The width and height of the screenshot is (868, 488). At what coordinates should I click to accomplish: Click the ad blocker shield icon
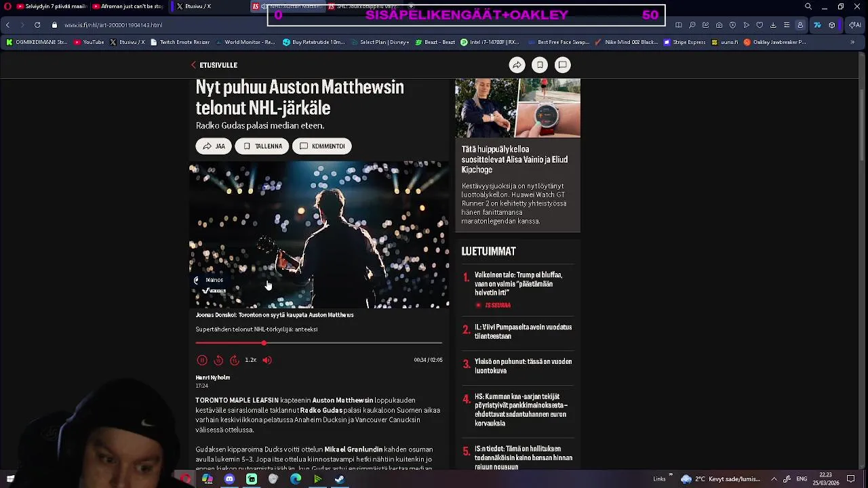pyautogui.click(x=733, y=25)
